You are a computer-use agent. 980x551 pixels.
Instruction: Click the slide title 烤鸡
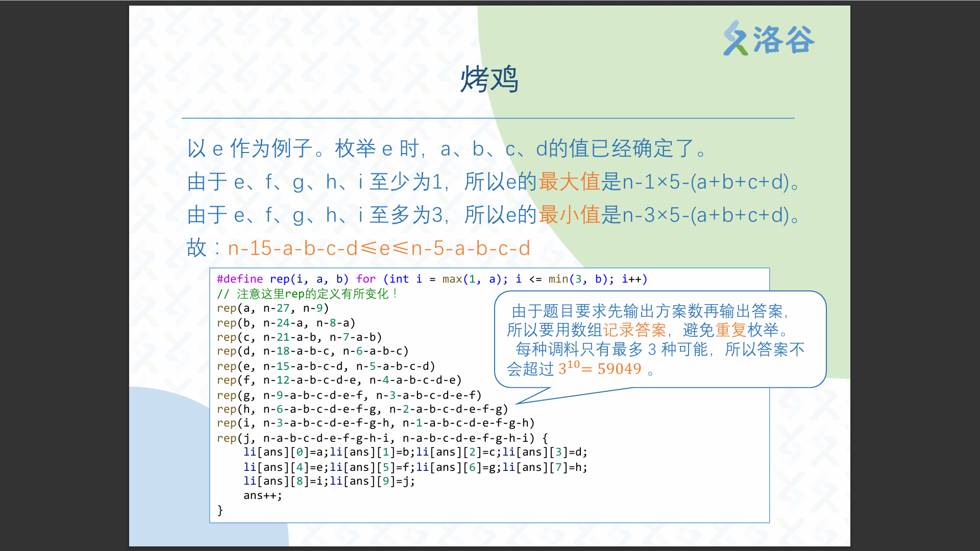(x=489, y=80)
